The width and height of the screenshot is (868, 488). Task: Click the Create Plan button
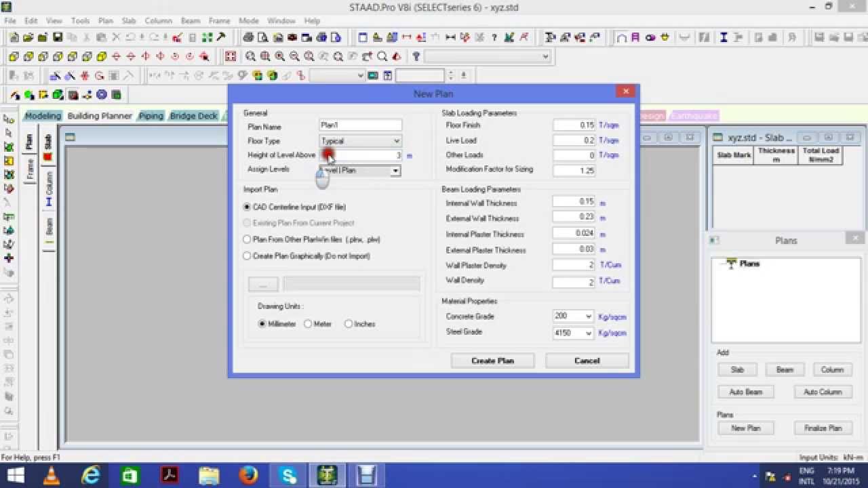click(492, 361)
